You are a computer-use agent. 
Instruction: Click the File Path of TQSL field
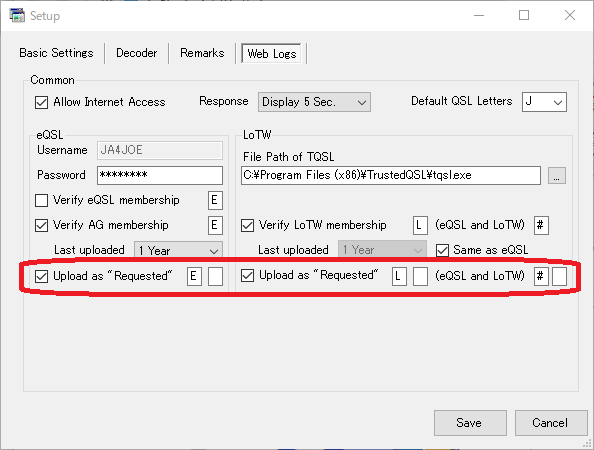click(x=391, y=175)
